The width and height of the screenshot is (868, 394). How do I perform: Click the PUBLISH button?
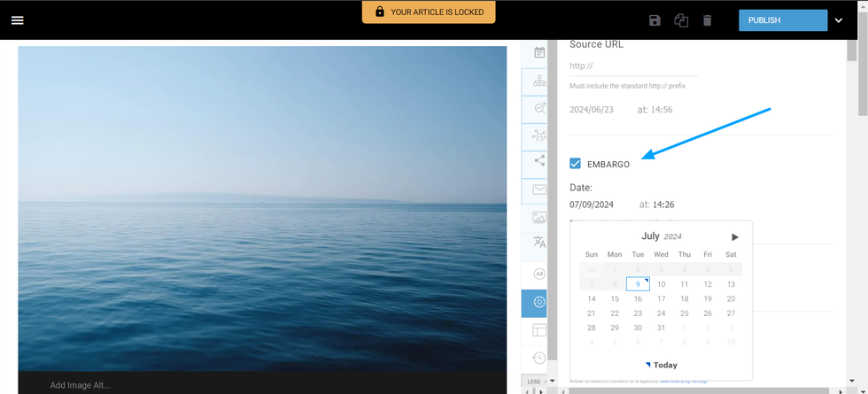(x=782, y=20)
